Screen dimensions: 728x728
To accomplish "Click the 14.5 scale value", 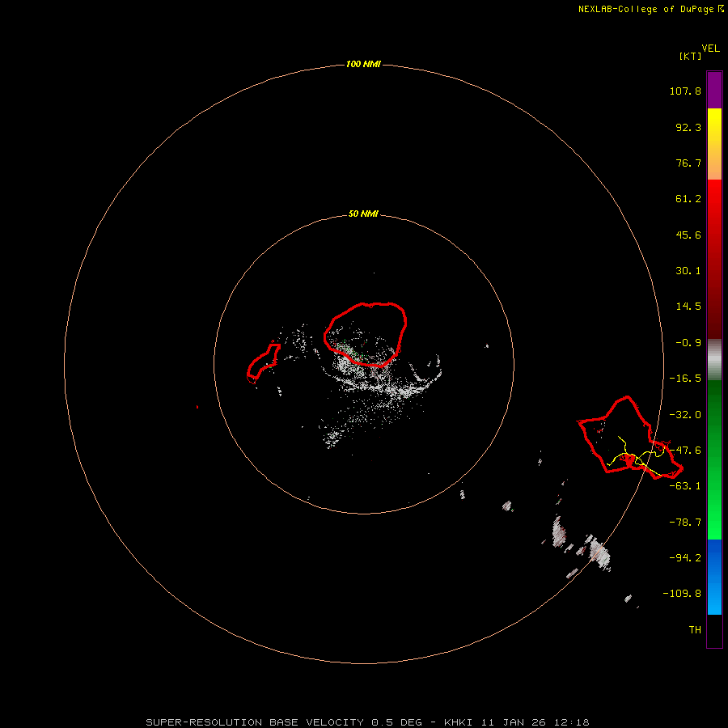I will [x=688, y=307].
